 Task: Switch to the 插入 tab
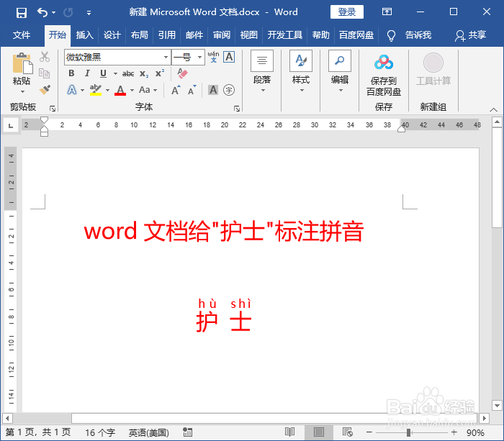[84, 35]
